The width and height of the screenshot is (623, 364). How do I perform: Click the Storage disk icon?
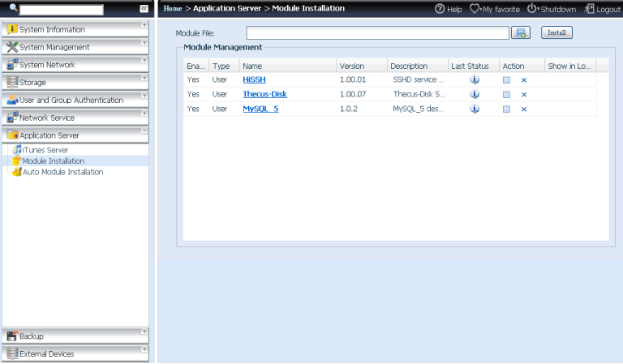click(x=12, y=82)
